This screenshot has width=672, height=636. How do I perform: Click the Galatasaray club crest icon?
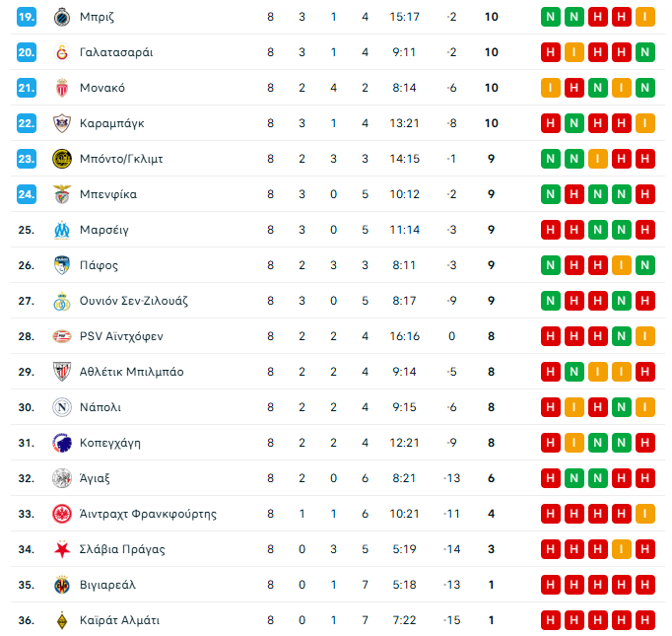(61, 52)
